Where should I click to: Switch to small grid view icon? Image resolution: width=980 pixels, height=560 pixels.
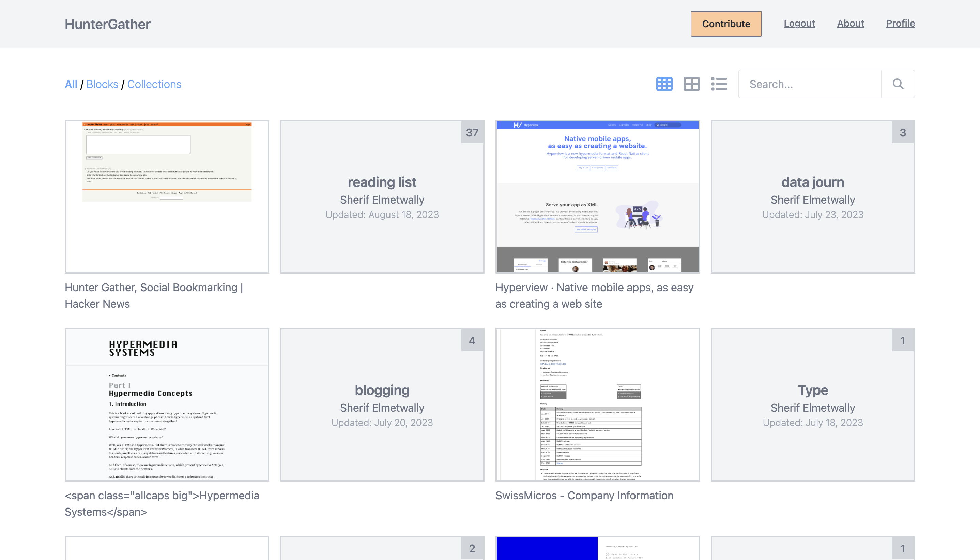[x=664, y=84]
